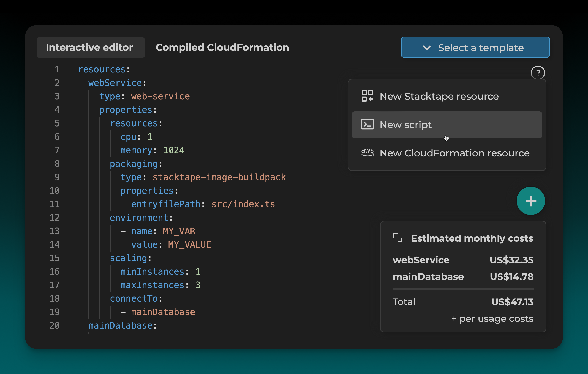This screenshot has width=588, height=374.
Task: Click the New Stacktape resource grid icon
Action: (367, 96)
